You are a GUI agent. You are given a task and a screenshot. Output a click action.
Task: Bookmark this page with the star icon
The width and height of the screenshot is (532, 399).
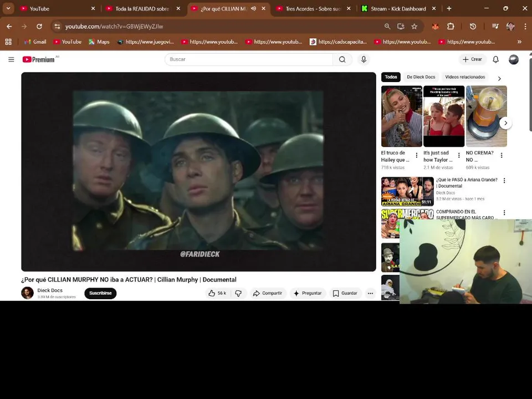coord(415,27)
